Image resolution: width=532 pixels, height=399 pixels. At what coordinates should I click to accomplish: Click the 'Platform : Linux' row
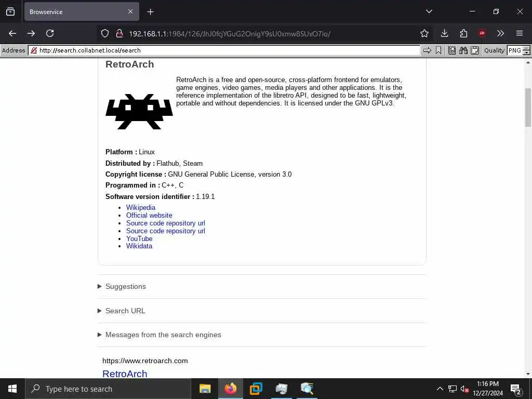130,152
